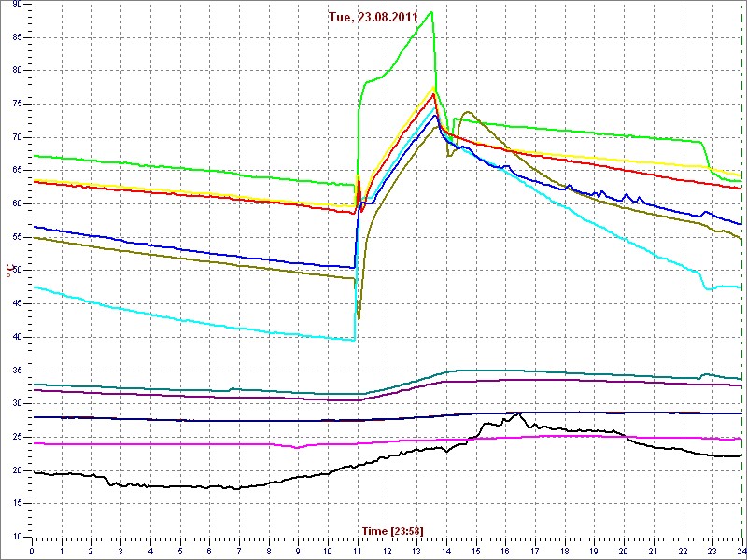Click hour label 24 on the time axis
Image resolution: width=747 pixels, height=560 pixels.
(x=740, y=552)
